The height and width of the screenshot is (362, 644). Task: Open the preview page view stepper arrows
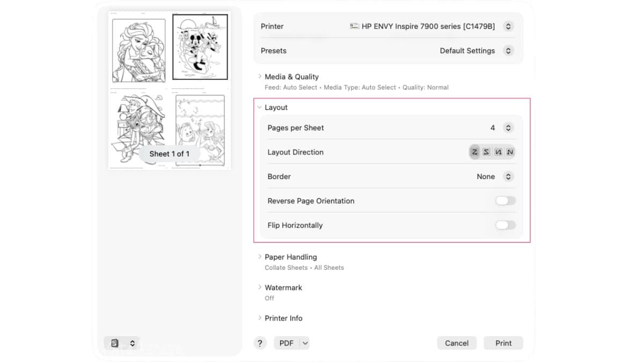click(132, 343)
